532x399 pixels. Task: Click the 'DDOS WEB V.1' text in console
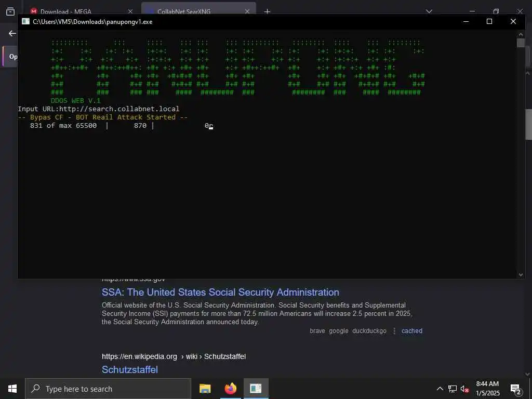[76, 100]
